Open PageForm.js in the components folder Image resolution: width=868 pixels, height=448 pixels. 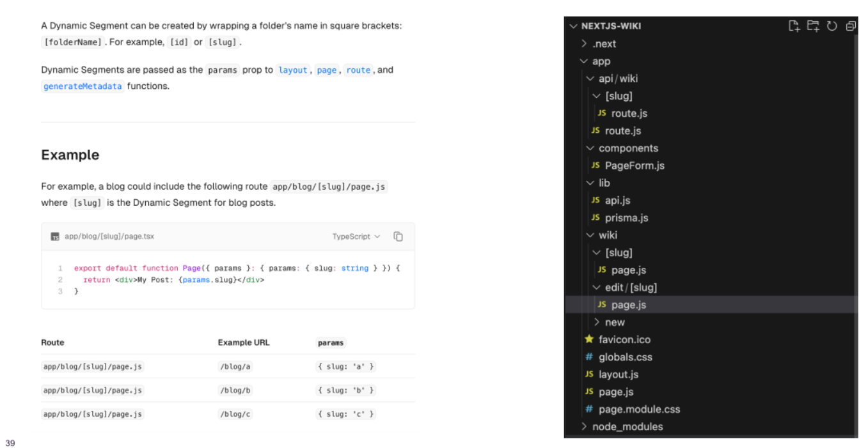click(x=634, y=166)
